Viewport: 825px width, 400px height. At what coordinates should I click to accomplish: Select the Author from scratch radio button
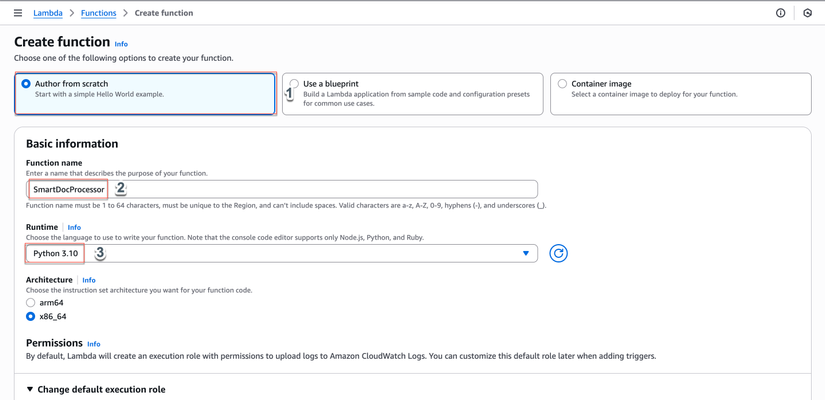tap(26, 84)
